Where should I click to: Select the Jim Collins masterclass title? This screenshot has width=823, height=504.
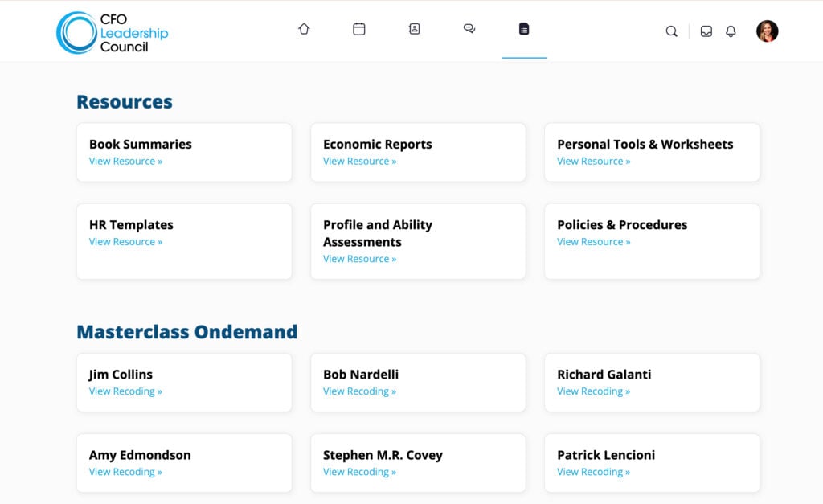click(x=121, y=375)
